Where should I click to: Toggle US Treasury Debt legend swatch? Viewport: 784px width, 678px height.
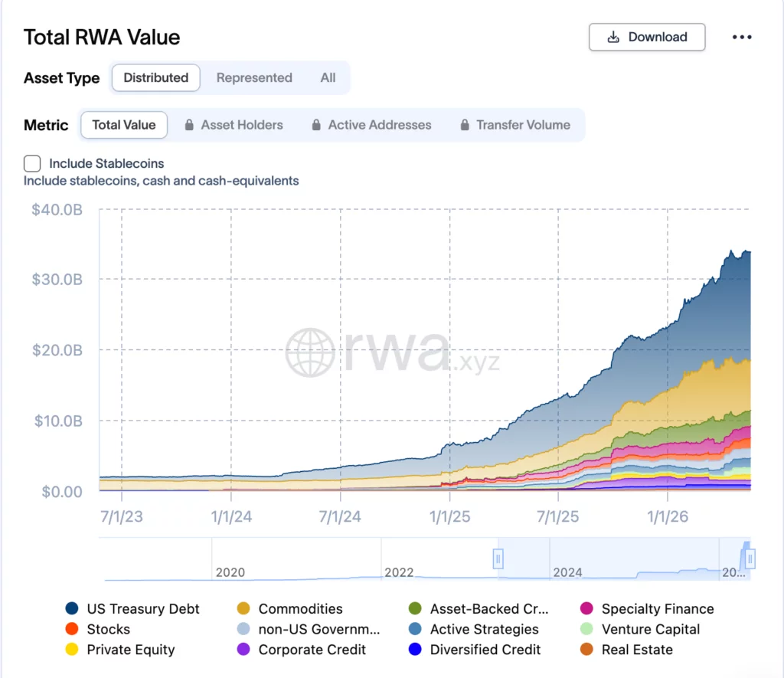point(72,608)
